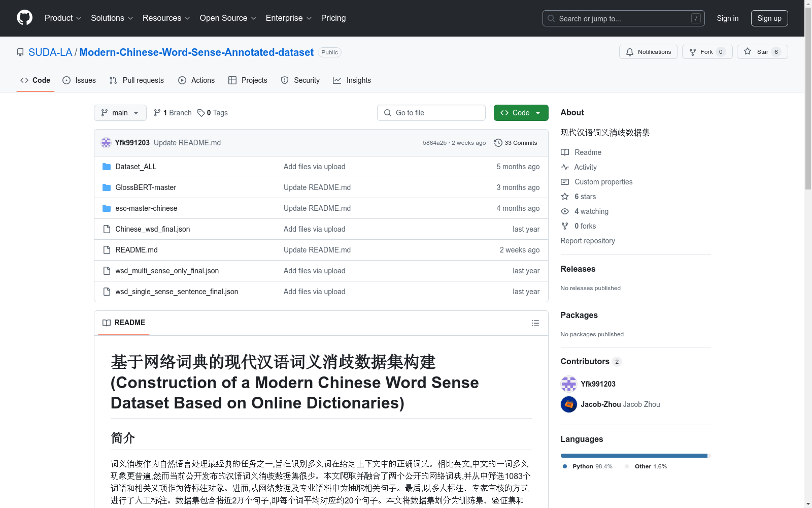The width and height of the screenshot is (812, 508).
Task: Open the Jacob-Zhou contributor name
Action: coord(601,404)
